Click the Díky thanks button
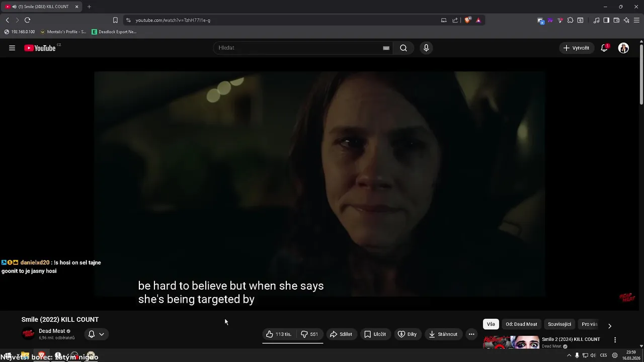Screen dimensions: 644x362 click(x=407, y=334)
